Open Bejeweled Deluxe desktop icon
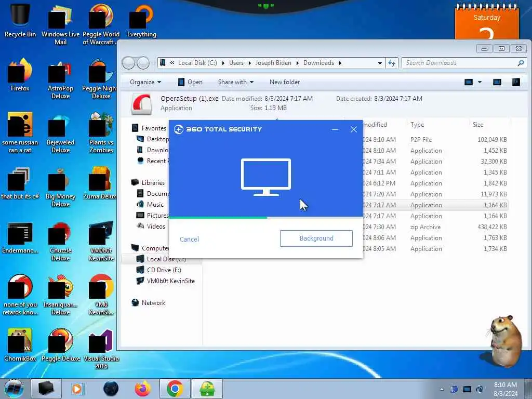This screenshot has height=399, width=532. [60, 134]
